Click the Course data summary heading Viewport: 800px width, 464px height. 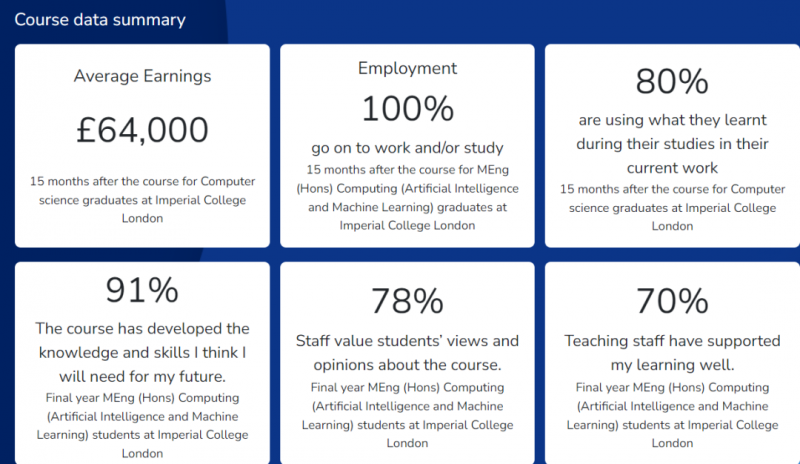(x=100, y=20)
